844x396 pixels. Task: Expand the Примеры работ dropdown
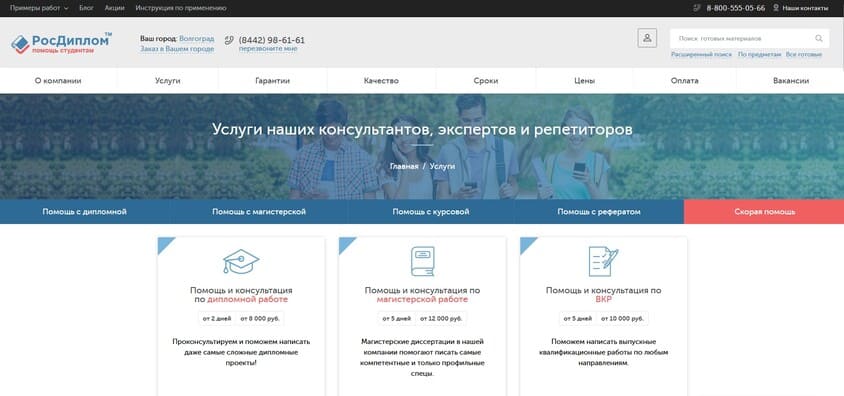coord(39,8)
